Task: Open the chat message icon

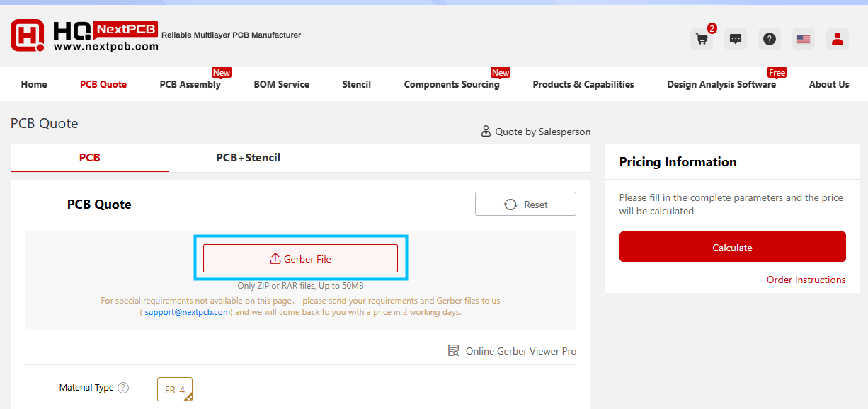Action: (736, 39)
